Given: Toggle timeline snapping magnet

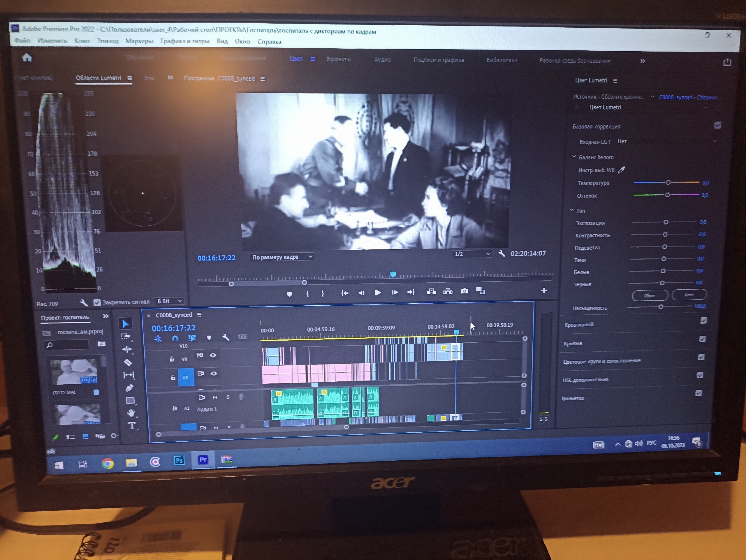Looking at the screenshot, I should [x=175, y=338].
